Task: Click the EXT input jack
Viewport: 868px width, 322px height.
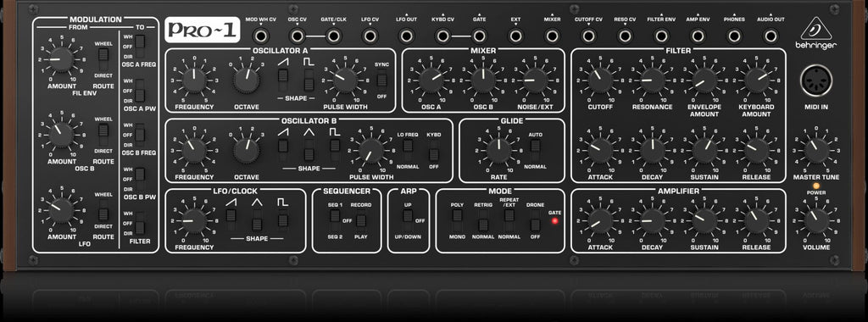Action: click(515, 36)
